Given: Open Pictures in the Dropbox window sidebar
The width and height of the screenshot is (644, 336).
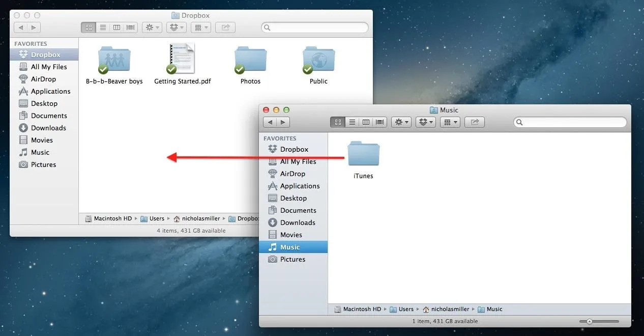Looking at the screenshot, I should tap(44, 164).
